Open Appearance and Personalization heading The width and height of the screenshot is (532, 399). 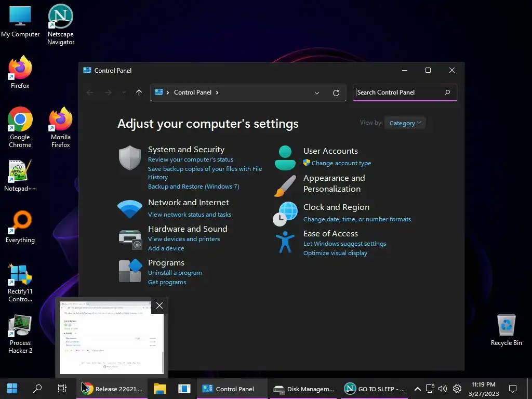tap(334, 183)
